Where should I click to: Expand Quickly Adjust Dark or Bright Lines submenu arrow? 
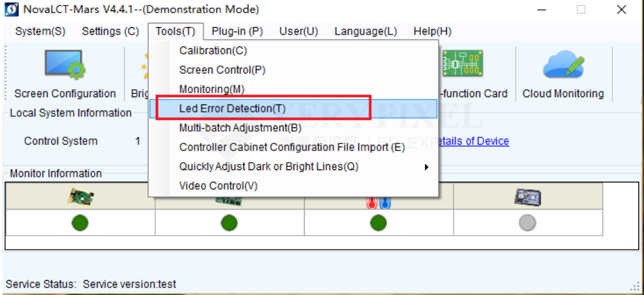[426, 167]
